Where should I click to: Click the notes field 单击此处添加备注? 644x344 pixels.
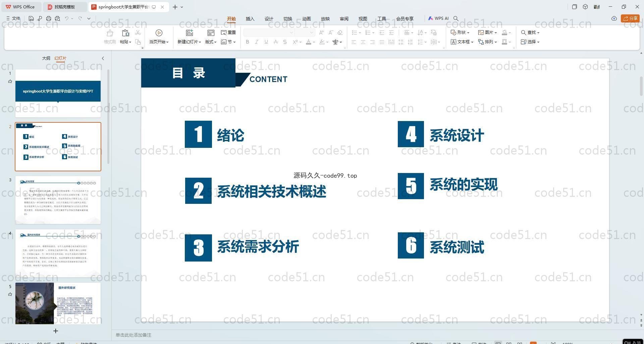pos(133,335)
